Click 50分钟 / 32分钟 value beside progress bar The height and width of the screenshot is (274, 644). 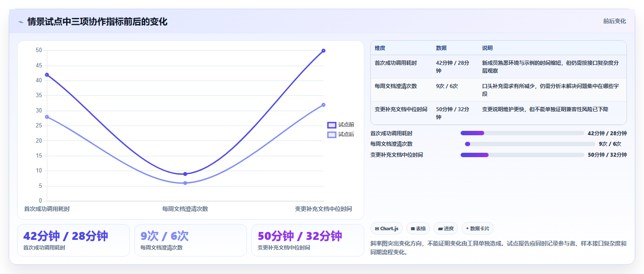607,155
